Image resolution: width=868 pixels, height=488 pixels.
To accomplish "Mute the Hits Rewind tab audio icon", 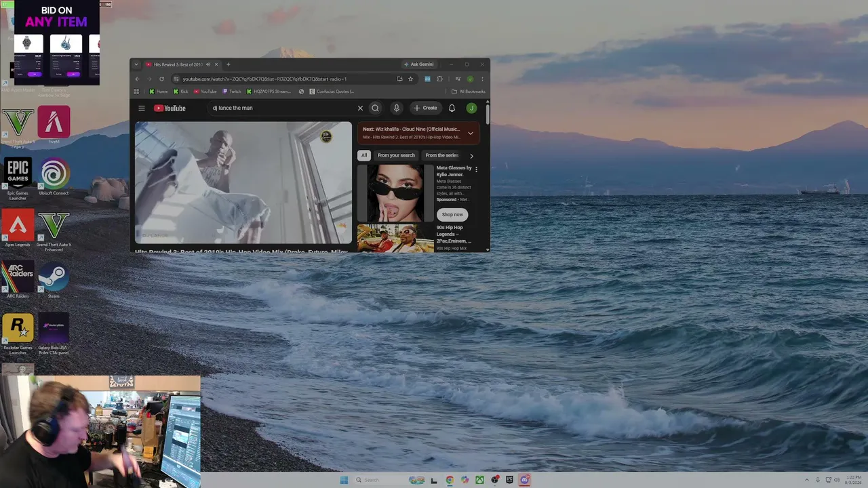I will [x=208, y=64].
